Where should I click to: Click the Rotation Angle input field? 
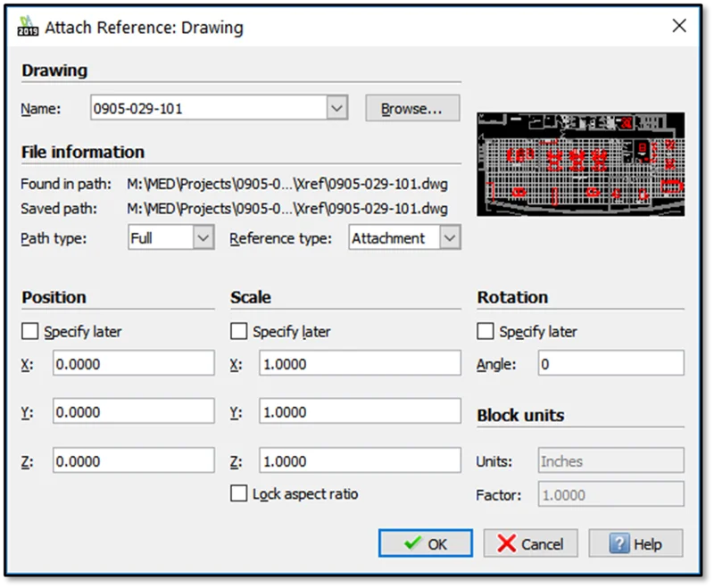[x=610, y=363]
